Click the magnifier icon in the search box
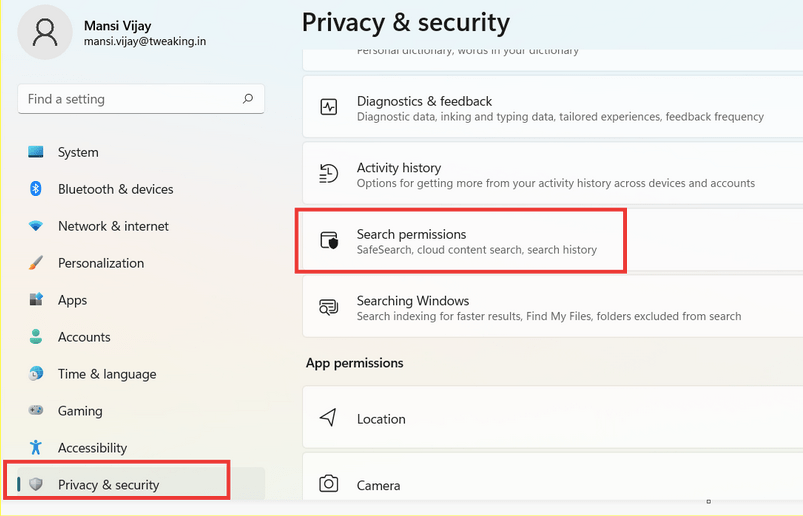The image size is (803, 516). point(248,98)
